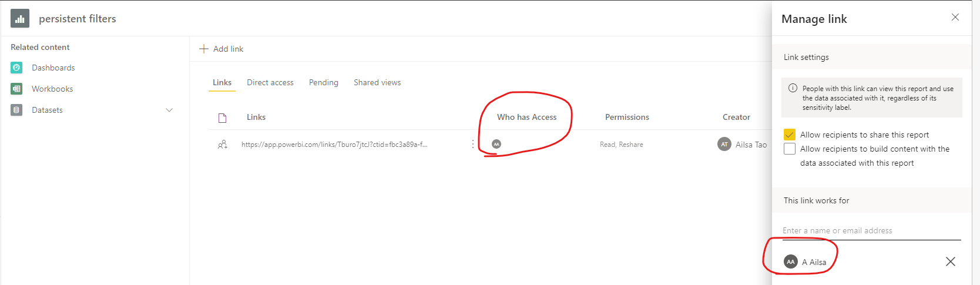Click the Creator column header
The height and width of the screenshot is (285, 980).
[x=736, y=117]
